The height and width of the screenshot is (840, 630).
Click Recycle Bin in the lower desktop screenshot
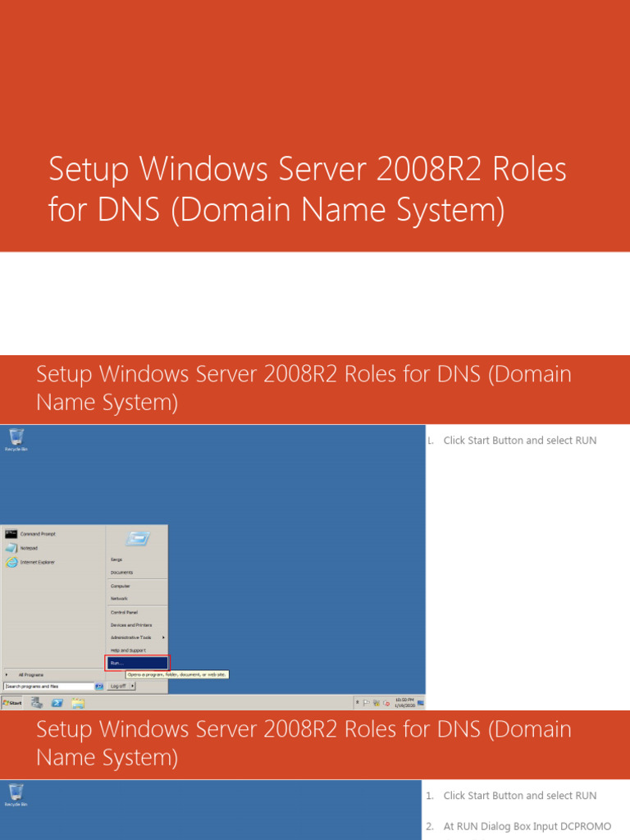16,795
